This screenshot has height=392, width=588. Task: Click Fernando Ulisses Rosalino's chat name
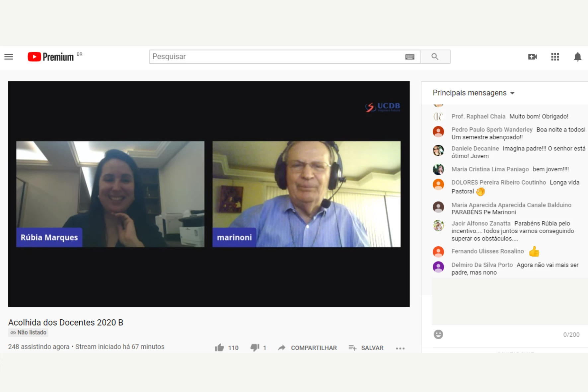point(487,251)
